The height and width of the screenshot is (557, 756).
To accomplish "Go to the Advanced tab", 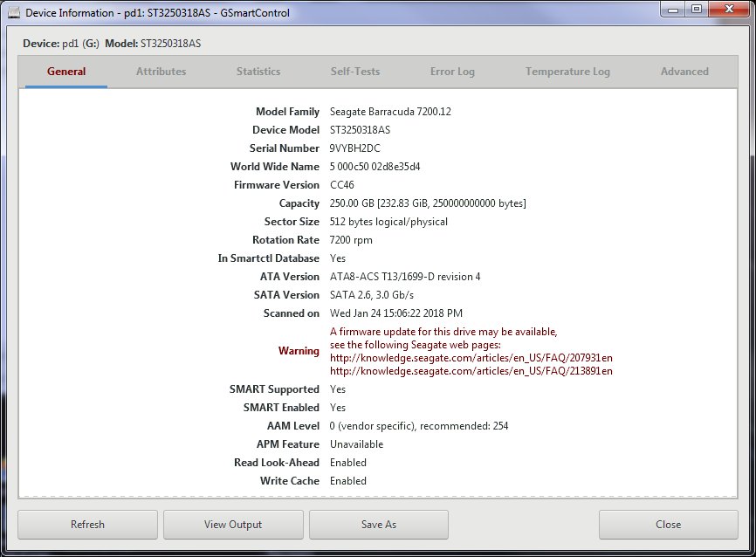I will coord(684,72).
